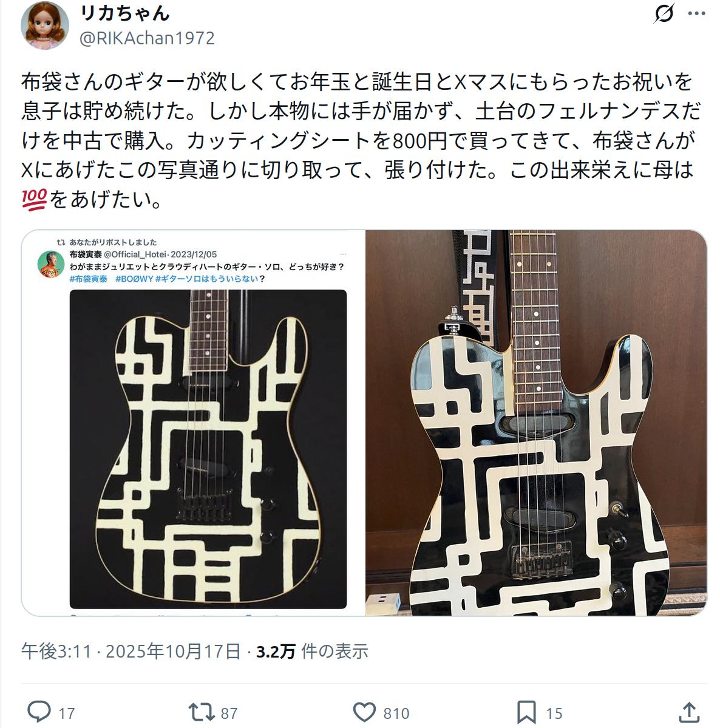
Task: Click the Grok circle-slash icon
Action: pos(664,13)
